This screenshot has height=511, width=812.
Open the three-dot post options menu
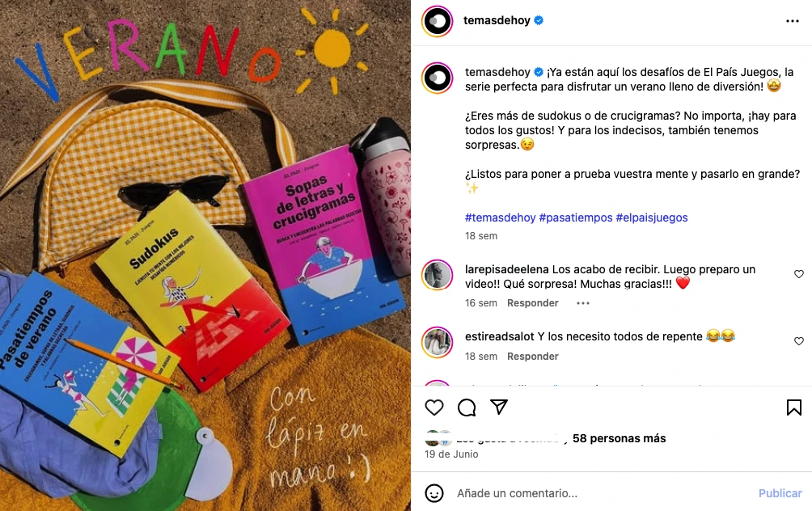pos(793,21)
